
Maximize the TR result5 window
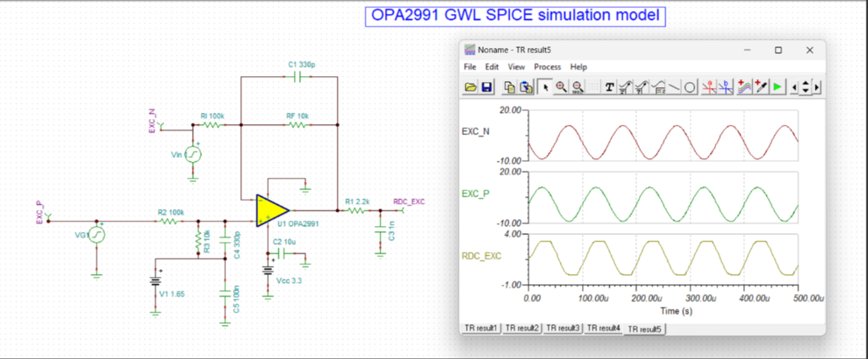[779, 49]
